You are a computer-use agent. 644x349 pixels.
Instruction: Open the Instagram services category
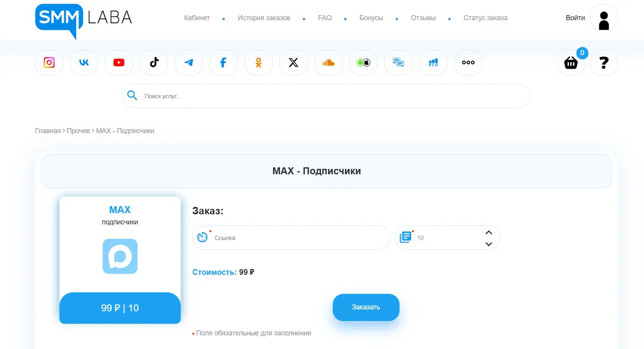click(49, 63)
